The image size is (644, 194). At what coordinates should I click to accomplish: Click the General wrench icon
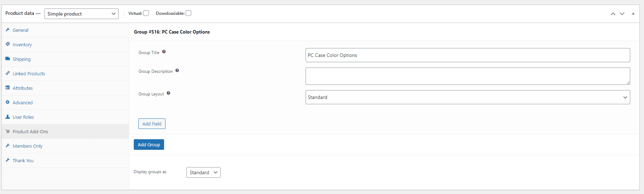pos(7,30)
